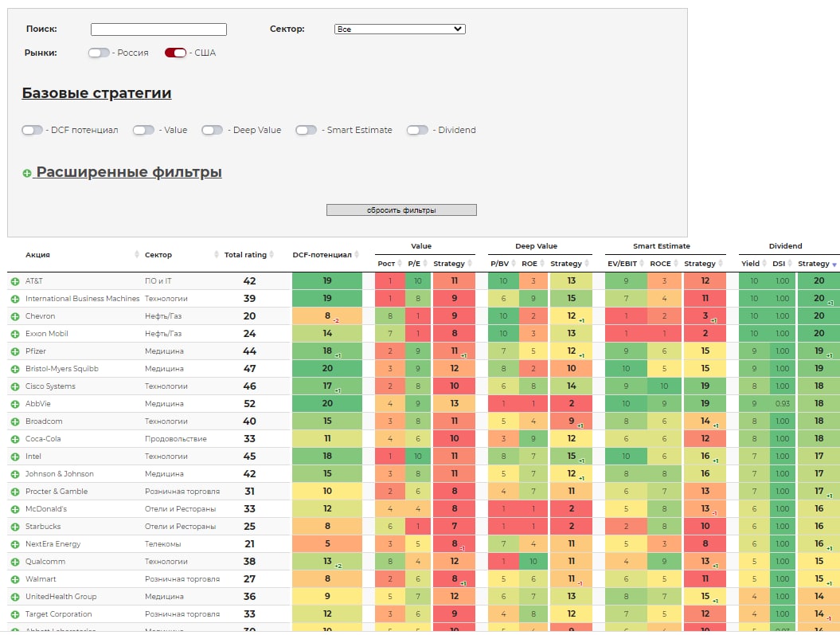Click the plus icon beside Cisco Systems

point(15,387)
